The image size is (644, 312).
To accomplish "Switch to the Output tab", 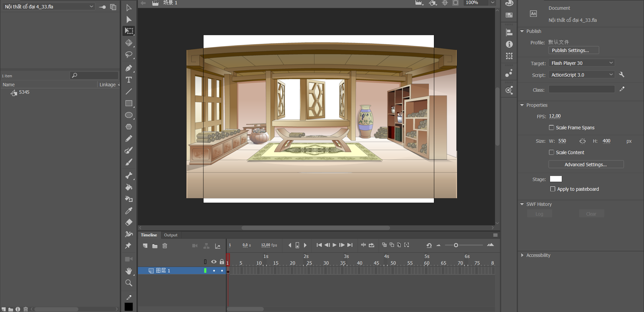I will coord(170,235).
